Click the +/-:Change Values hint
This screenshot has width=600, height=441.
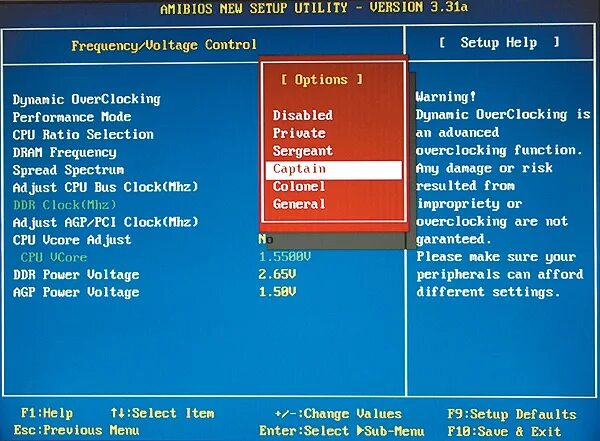pos(338,414)
